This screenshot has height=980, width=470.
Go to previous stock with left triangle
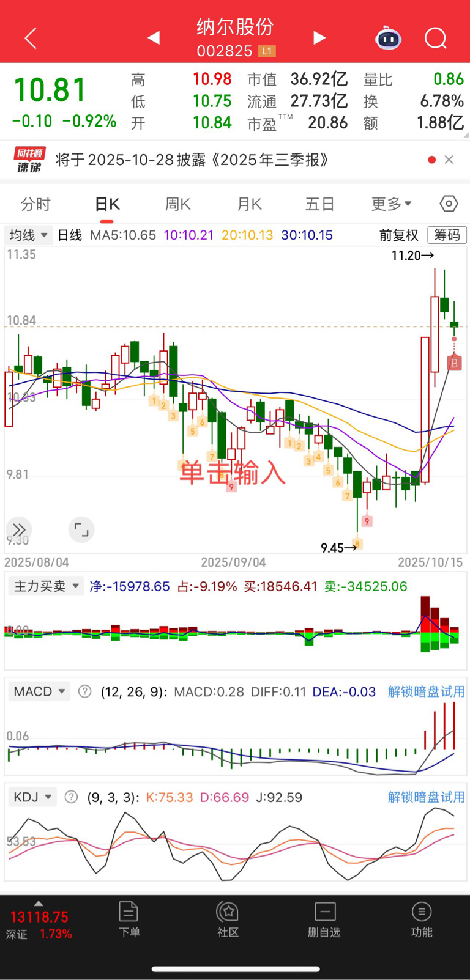154,38
